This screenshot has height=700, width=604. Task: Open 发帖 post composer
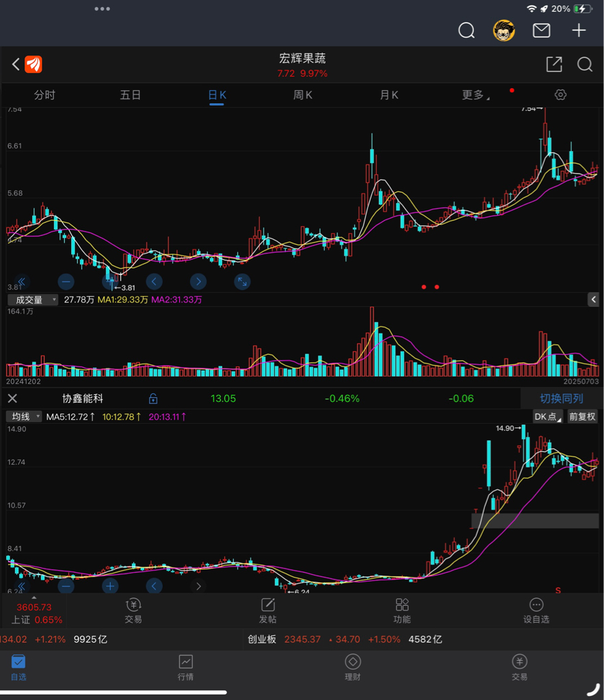[268, 610]
